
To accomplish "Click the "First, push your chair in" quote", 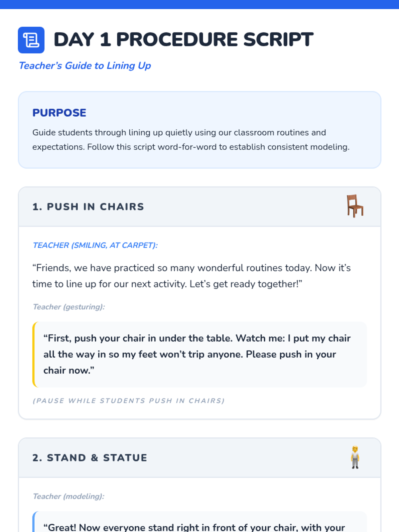I will pyautogui.click(x=197, y=354).
